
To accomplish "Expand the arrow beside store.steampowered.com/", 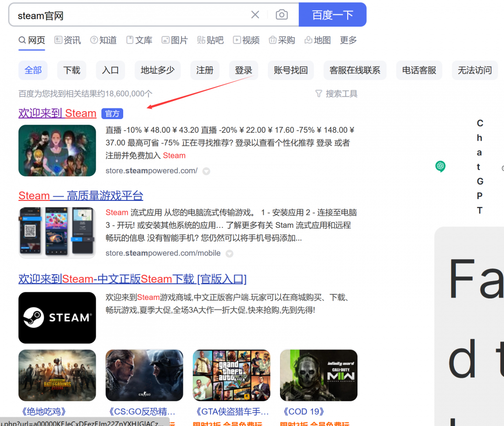I will coord(206,171).
